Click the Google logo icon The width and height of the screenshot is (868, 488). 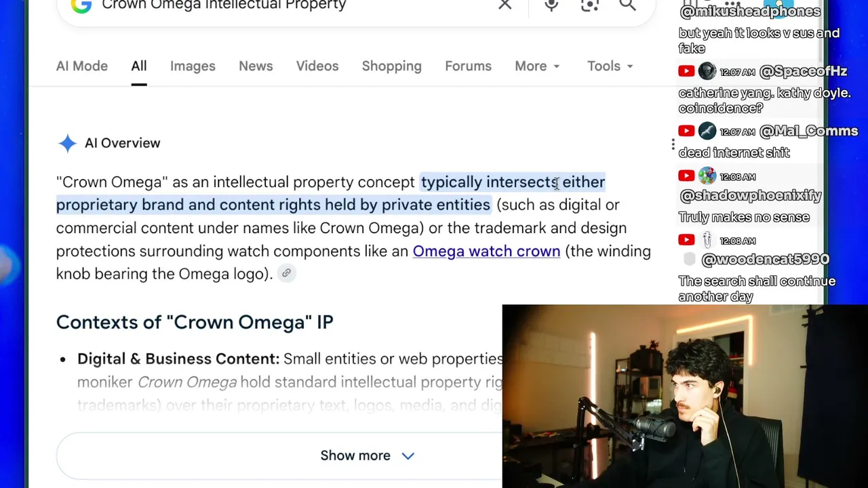tap(81, 5)
